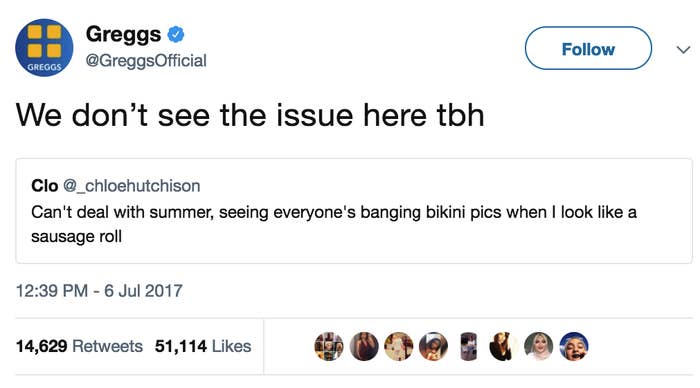Expand the tweet options chevron
This screenshot has height=388, width=700.
coord(683,49)
